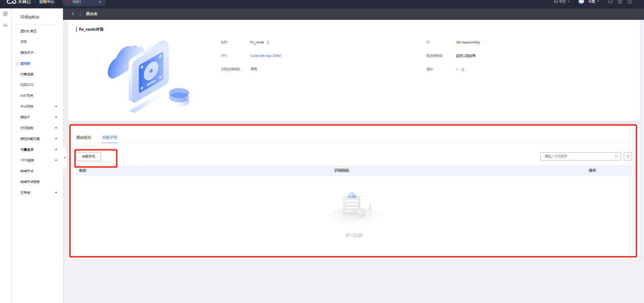The height and width of the screenshot is (303, 644).
Task: Open the messages icon in top bar
Action: point(610,2)
